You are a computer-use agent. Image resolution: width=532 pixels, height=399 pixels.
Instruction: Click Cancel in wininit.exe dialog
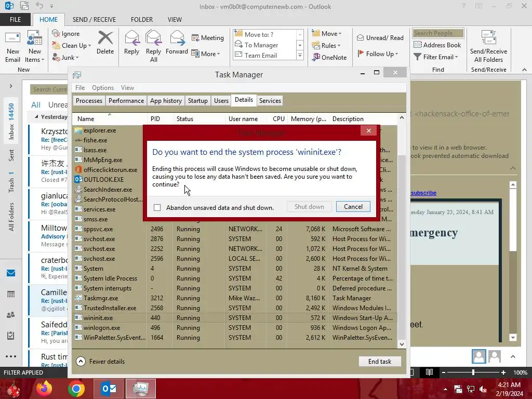pyautogui.click(x=353, y=207)
